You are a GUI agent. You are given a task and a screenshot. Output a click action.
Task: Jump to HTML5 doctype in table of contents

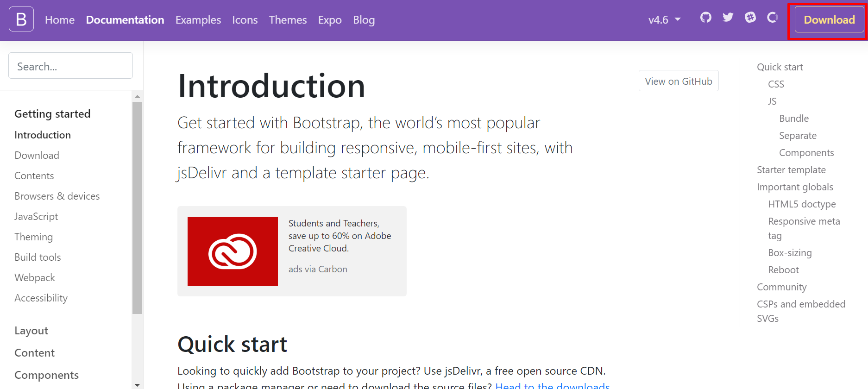(x=802, y=204)
